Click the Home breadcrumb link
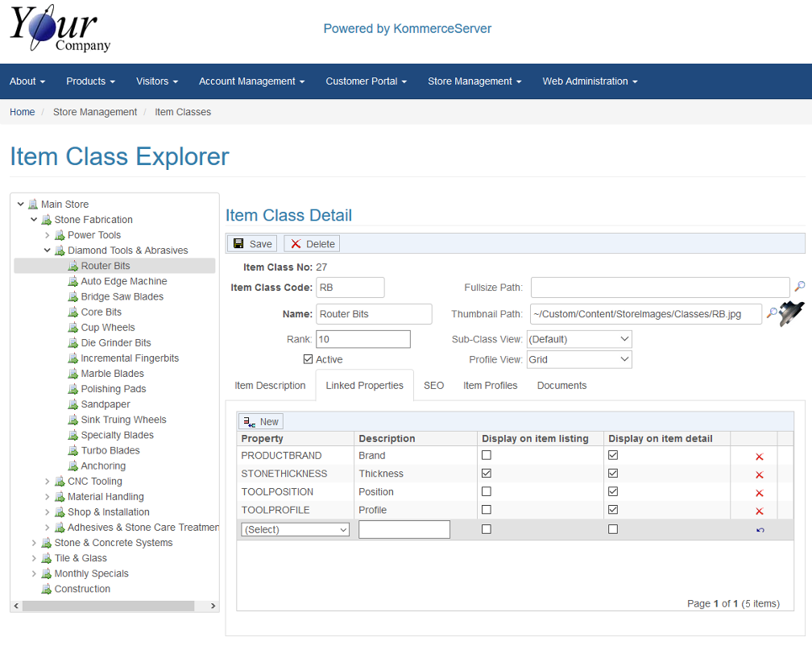This screenshot has width=812, height=658. (22, 112)
